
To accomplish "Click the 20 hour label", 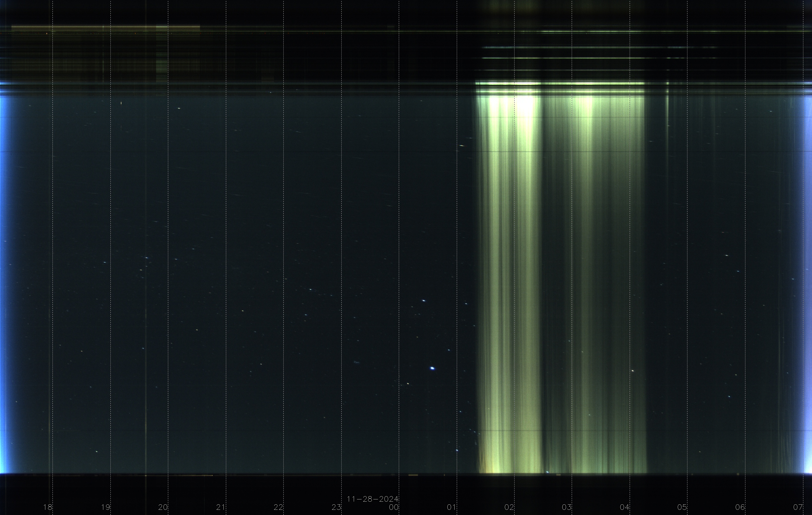I will [163, 507].
